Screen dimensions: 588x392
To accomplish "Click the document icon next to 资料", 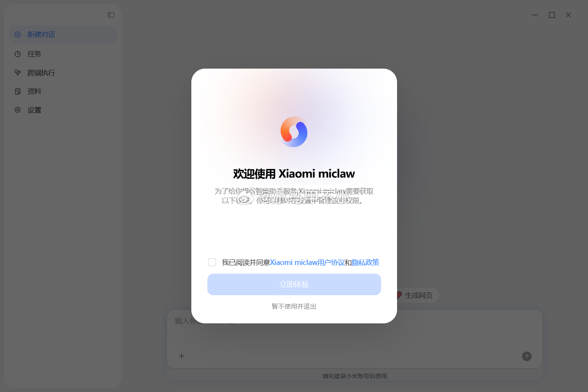I will (x=18, y=91).
